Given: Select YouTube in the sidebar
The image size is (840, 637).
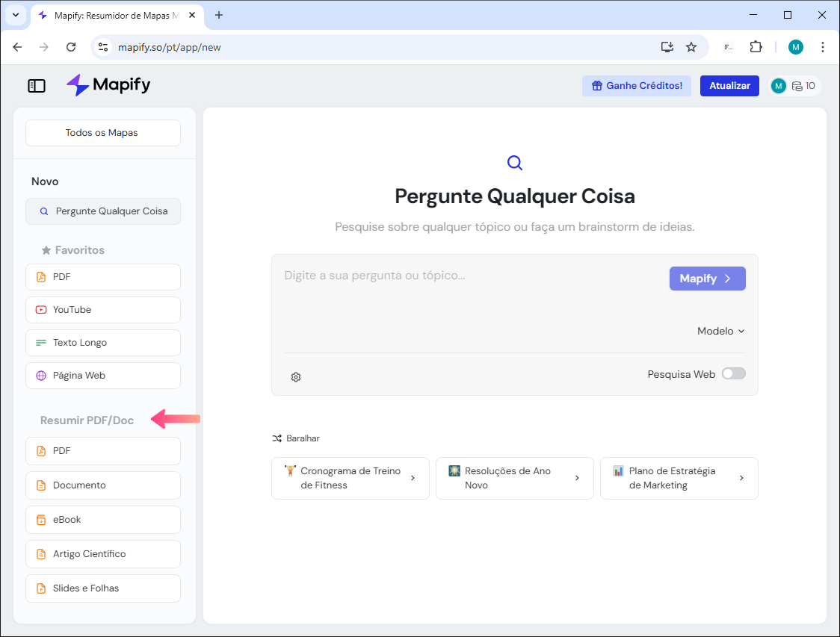Looking at the screenshot, I should pyautogui.click(x=103, y=310).
